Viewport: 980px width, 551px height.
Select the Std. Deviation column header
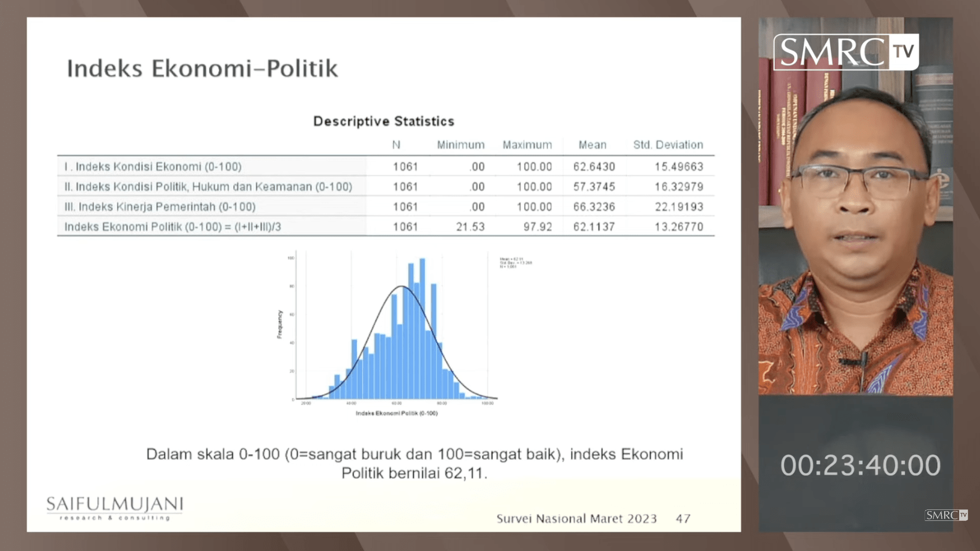(667, 145)
